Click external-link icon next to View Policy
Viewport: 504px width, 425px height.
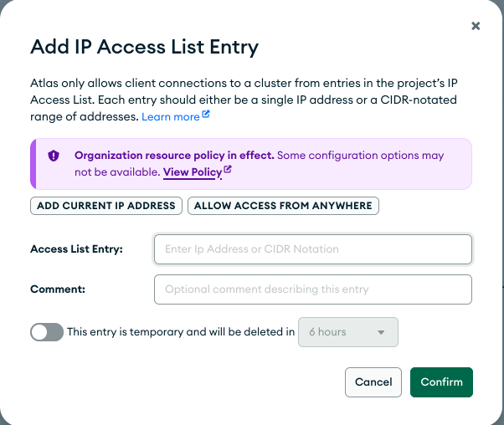(x=228, y=171)
